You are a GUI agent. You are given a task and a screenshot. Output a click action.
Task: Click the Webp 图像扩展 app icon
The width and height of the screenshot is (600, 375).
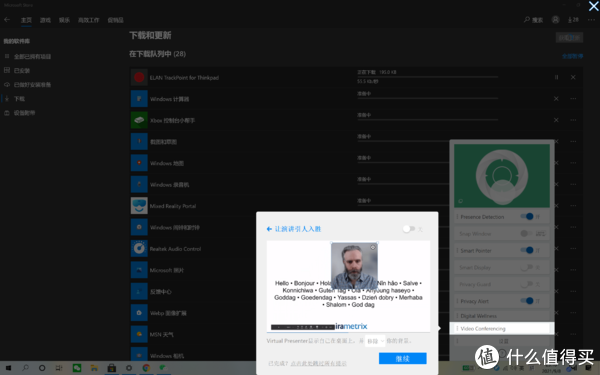tap(139, 313)
